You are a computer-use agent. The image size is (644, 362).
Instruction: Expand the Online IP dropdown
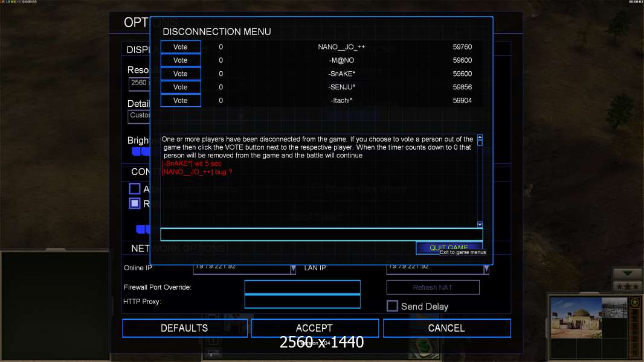(x=293, y=269)
